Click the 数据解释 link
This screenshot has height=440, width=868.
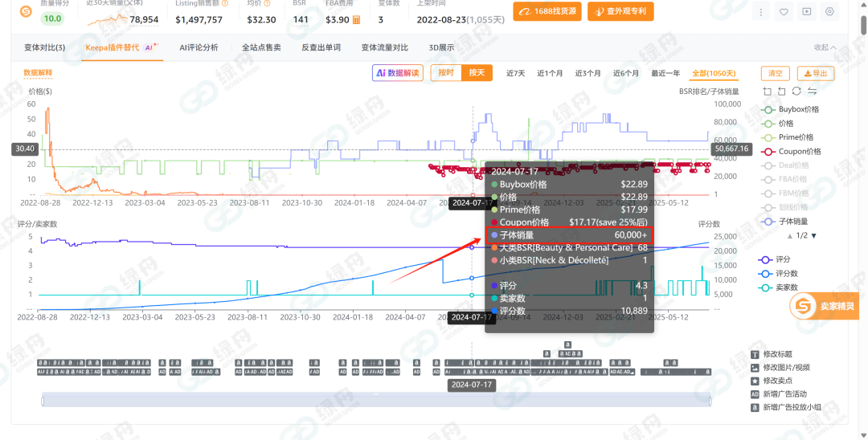[x=38, y=73]
